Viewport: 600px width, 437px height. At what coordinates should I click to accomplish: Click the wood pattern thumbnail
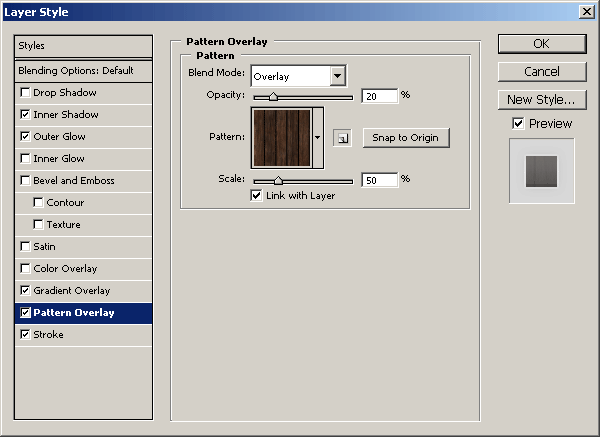(282, 138)
